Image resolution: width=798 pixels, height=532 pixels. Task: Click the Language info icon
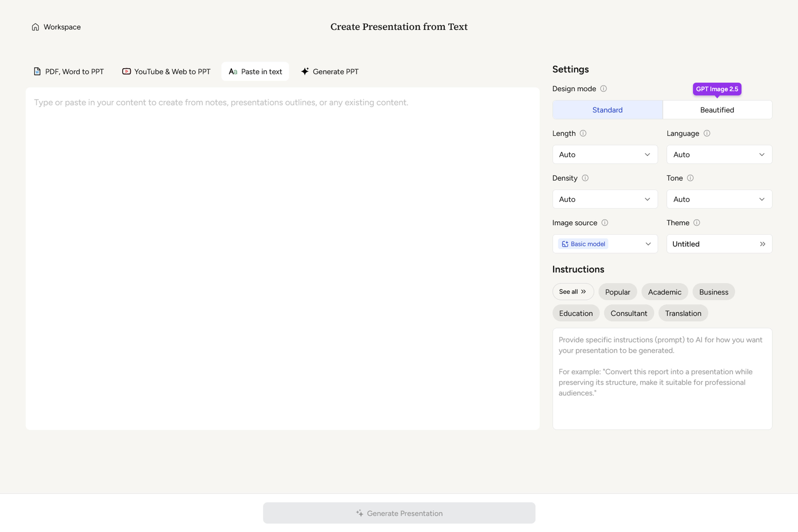(x=707, y=133)
